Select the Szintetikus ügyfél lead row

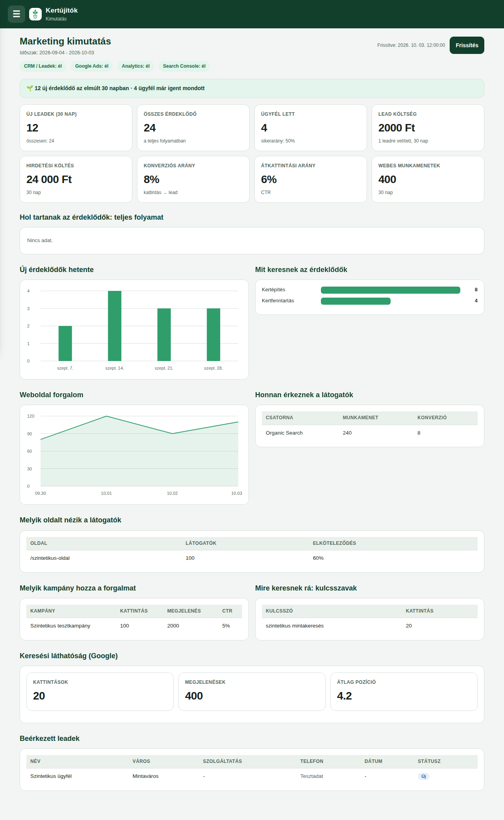[252, 776]
